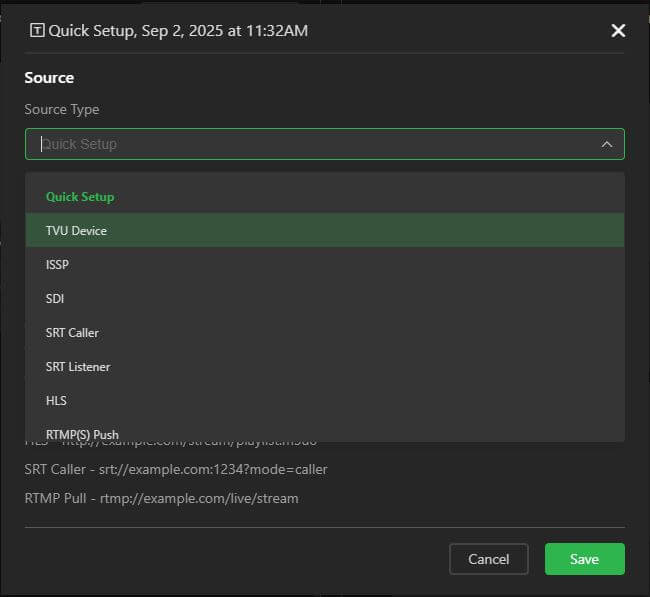Click the RTMP Pull example URL text

[x=161, y=498]
